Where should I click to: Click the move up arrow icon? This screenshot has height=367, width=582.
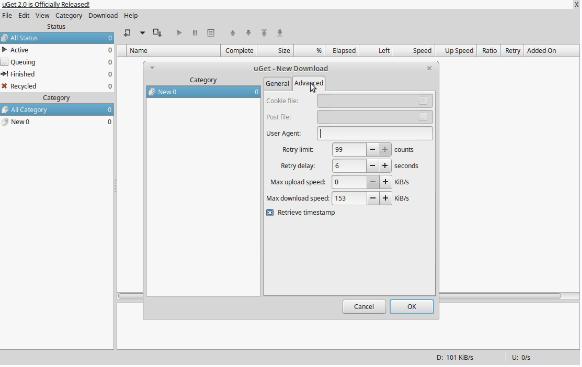pos(233,33)
